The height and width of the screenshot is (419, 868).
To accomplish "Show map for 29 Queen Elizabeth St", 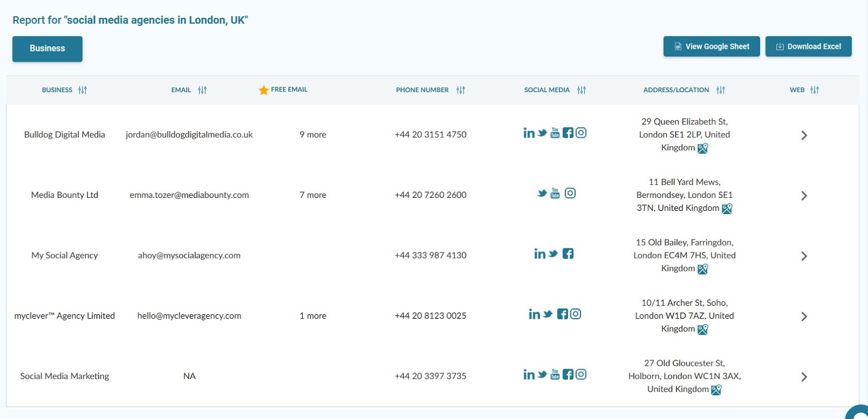I will (703, 148).
